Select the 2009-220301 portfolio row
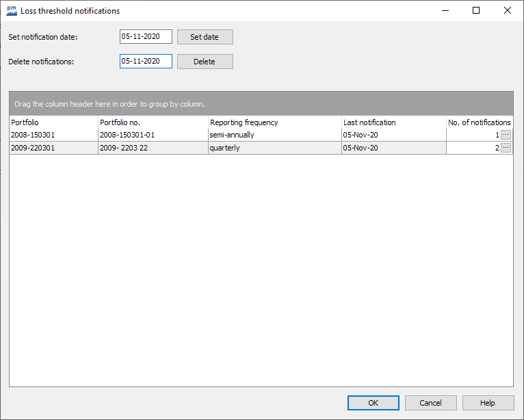This screenshot has height=420, width=524. [x=53, y=148]
